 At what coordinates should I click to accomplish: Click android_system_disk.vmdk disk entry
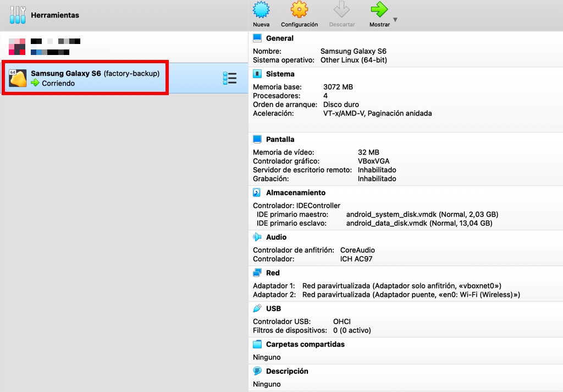click(x=422, y=214)
